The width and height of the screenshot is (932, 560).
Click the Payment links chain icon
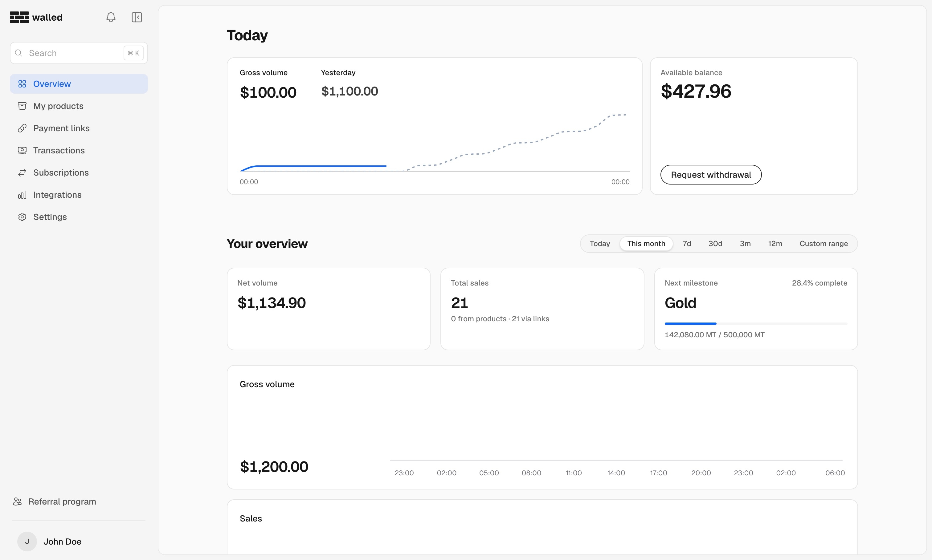click(22, 128)
